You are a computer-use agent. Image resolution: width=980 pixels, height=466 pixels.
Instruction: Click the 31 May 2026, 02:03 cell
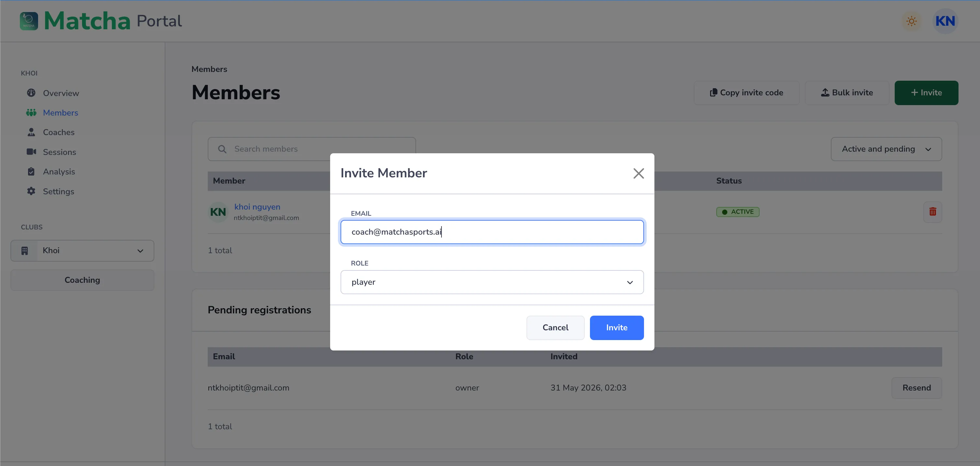(588, 388)
